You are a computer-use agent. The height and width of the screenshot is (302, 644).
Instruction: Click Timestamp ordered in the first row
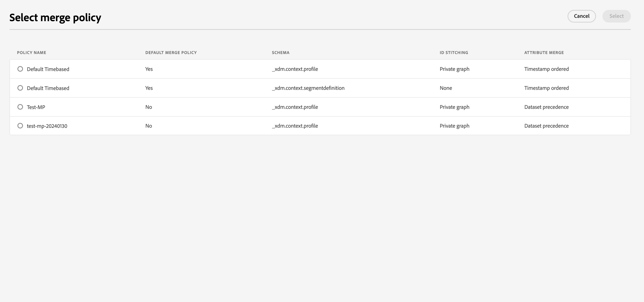coord(546,69)
